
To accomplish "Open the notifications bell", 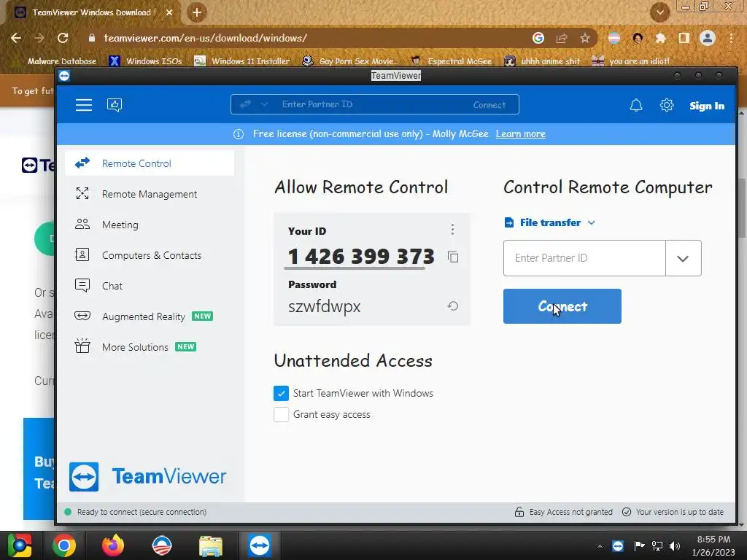I will [636, 105].
